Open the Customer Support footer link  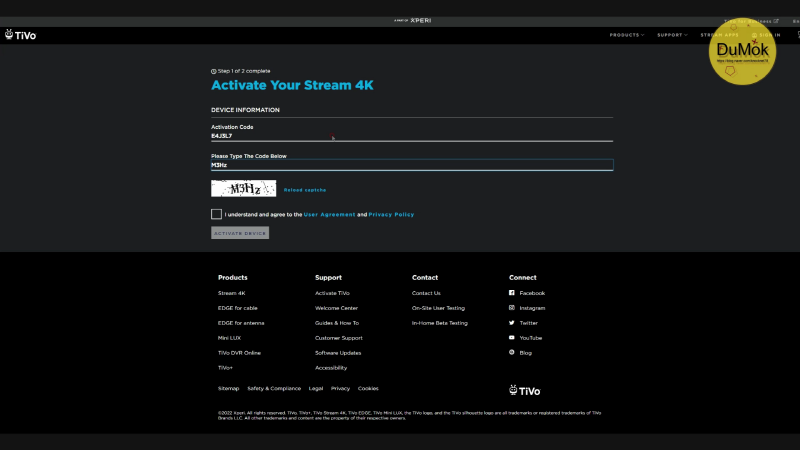pyautogui.click(x=339, y=338)
